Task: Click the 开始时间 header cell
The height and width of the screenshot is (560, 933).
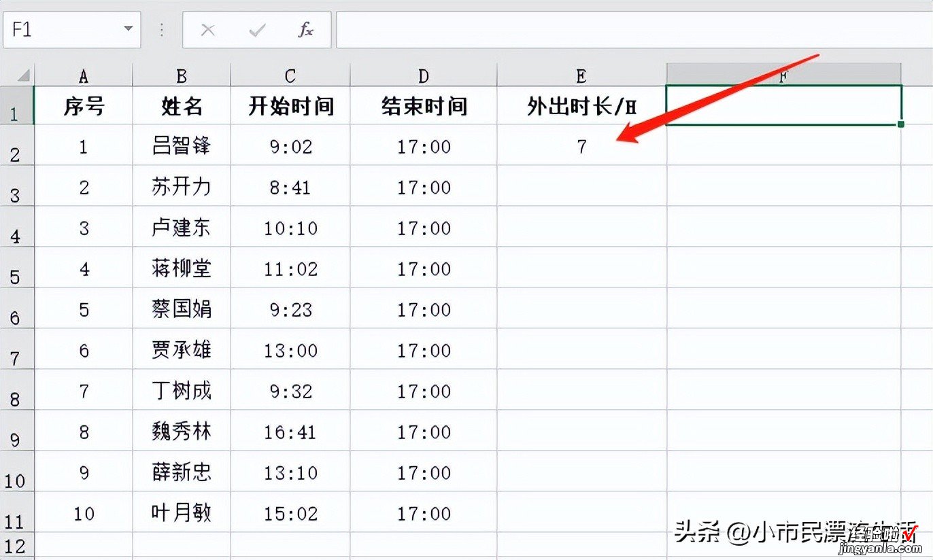Action: pos(290,105)
